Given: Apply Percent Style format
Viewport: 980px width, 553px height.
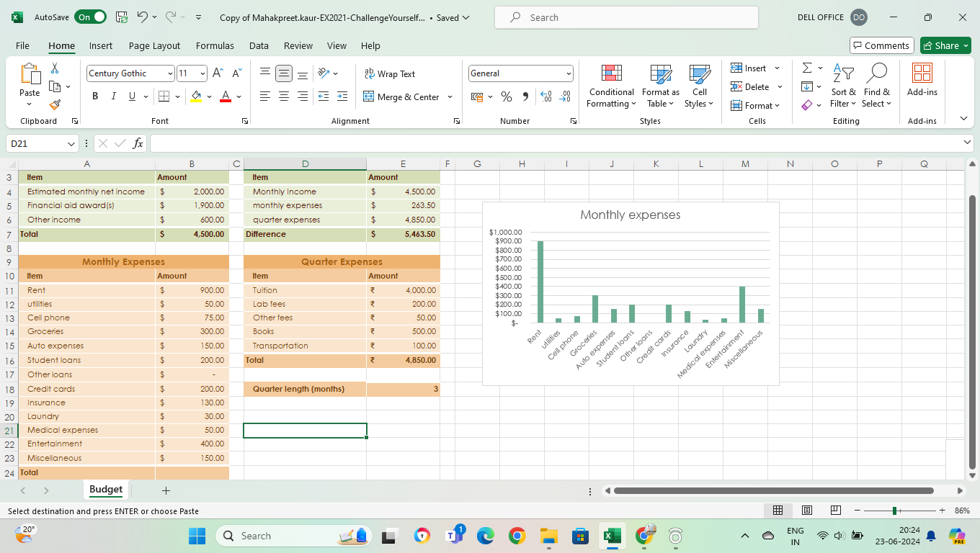Looking at the screenshot, I should tap(507, 96).
